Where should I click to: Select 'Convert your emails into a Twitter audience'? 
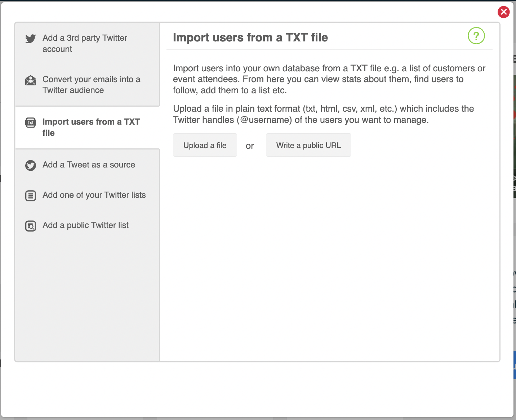click(x=87, y=85)
